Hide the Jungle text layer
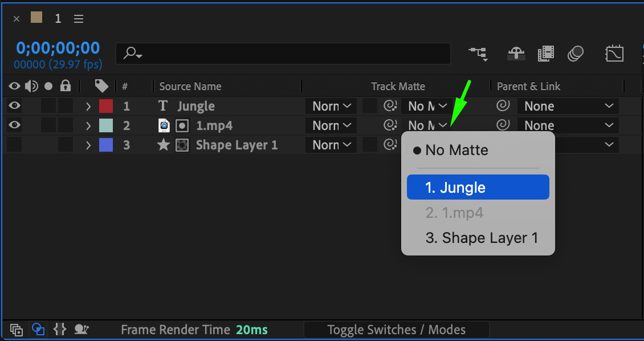This screenshot has width=644, height=341. [x=14, y=106]
